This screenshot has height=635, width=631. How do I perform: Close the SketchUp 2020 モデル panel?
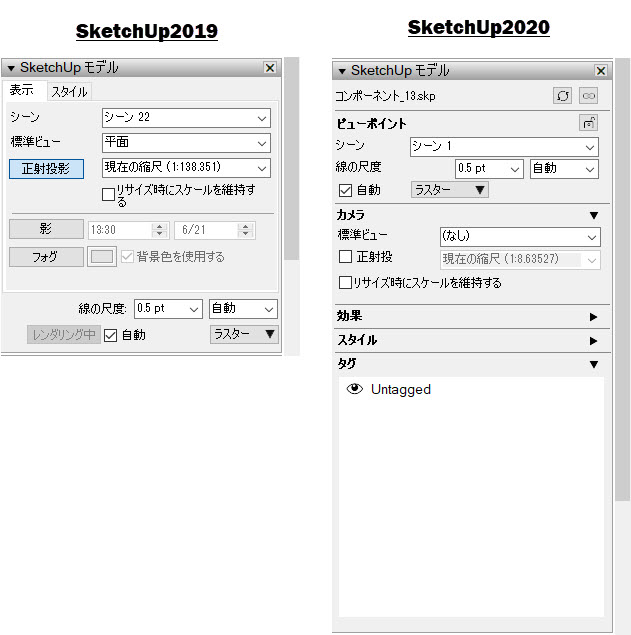[x=601, y=71]
